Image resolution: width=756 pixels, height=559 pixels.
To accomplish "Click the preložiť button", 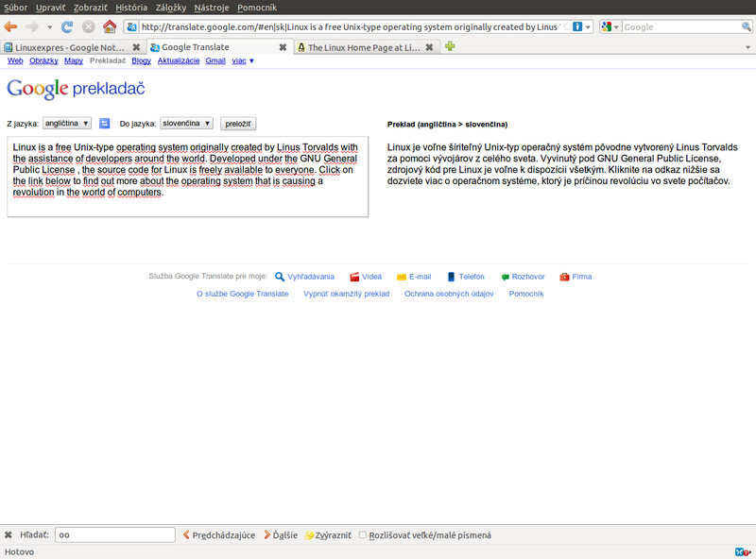I will (x=238, y=124).
